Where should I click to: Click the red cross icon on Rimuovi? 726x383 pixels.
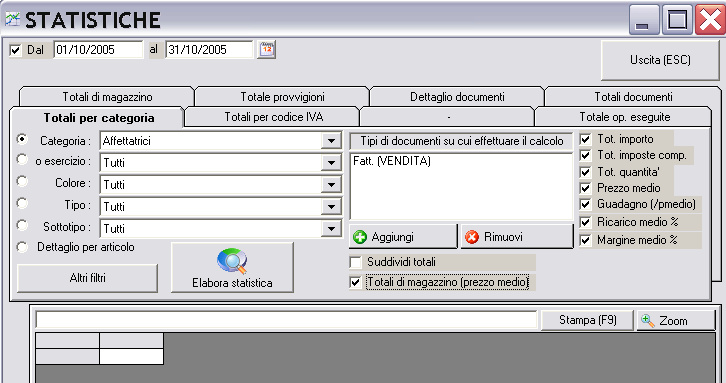(x=472, y=237)
